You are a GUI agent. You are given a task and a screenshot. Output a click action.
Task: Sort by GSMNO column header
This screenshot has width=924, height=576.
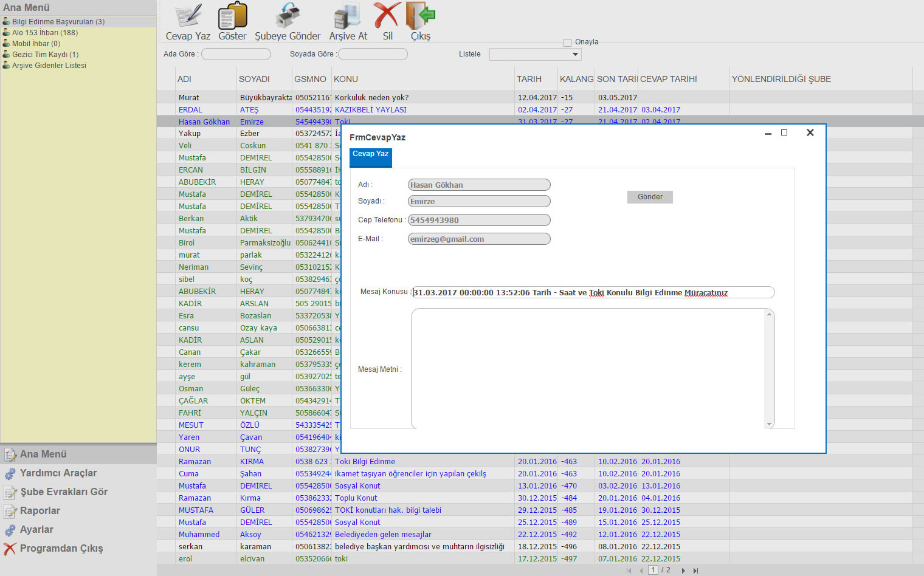click(310, 79)
